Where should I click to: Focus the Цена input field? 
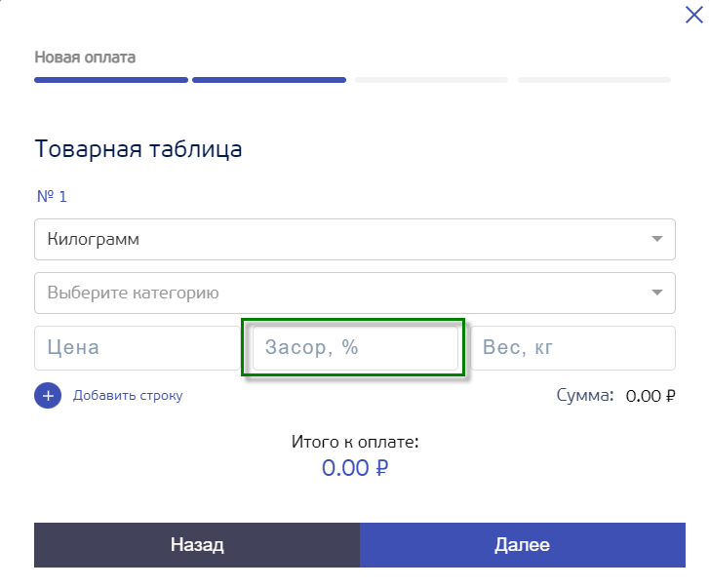pyautogui.click(x=137, y=348)
